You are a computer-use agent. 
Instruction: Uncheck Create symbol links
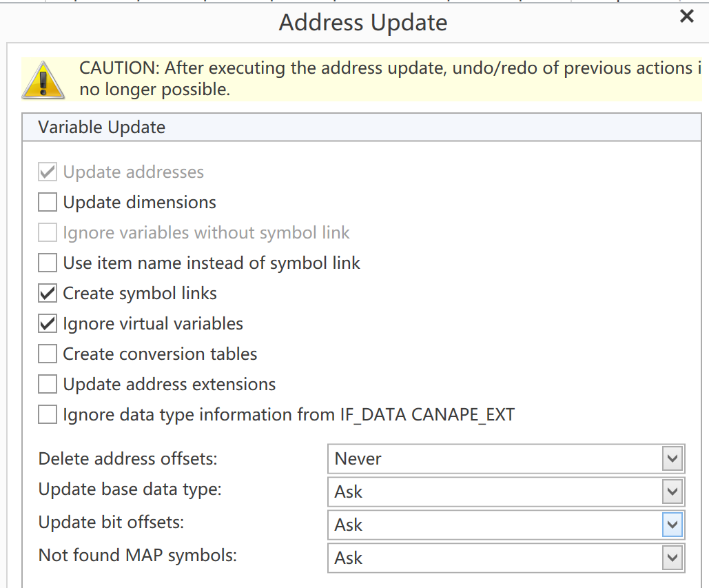click(x=48, y=294)
